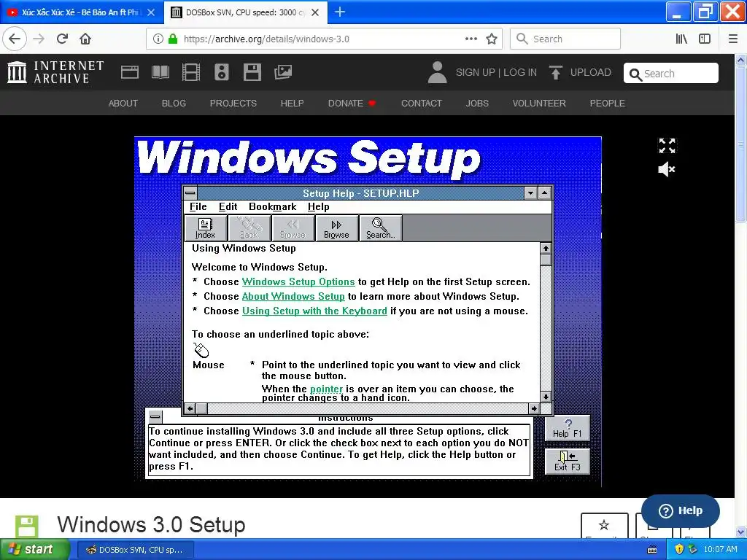Open the Instructions window control menu box
This screenshot has width=747, height=560.
[x=155, y=416]
